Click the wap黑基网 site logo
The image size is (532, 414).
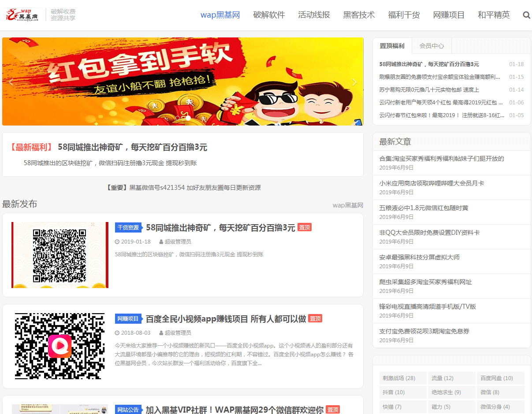coord(21,14)
